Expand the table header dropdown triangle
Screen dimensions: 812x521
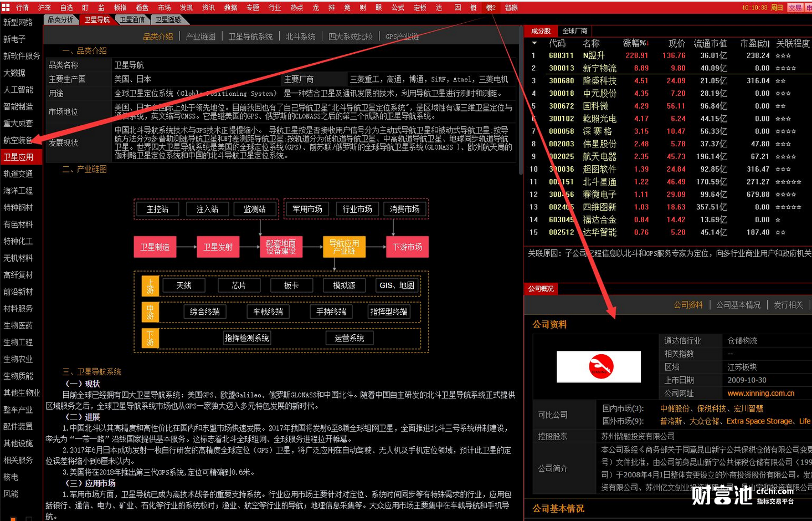click(534, 43)
